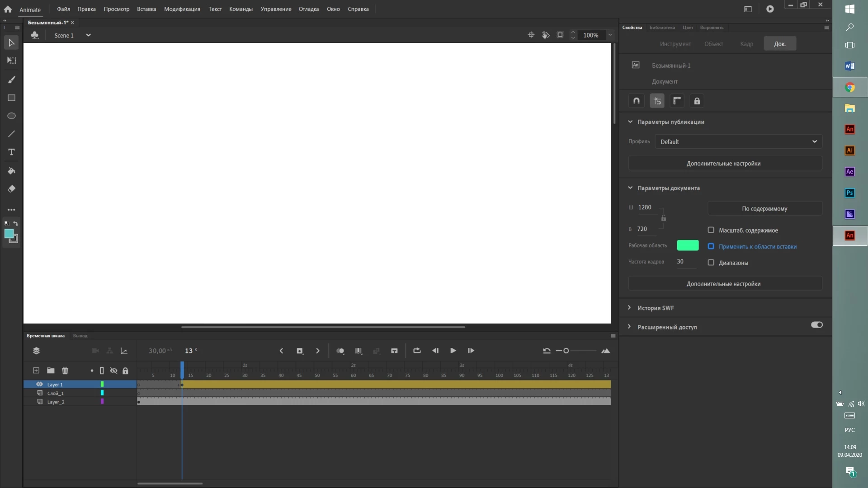Switch to the Библиотека tab
Viewport: 868px width, 488px height.
[x=662, y=28]
